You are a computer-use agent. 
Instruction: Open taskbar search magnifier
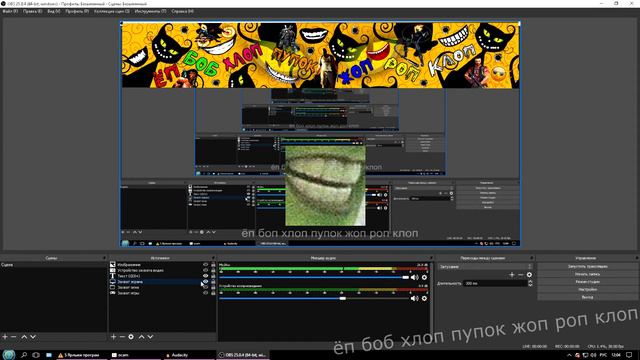pyautogui.click(x=24, y=355)
